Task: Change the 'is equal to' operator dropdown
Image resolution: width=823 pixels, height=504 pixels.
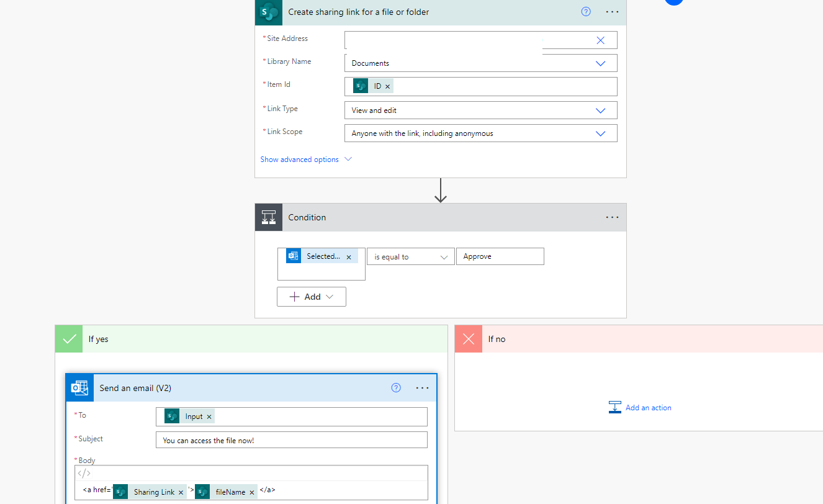Action: pyautogui.click(x=411, y=256)
